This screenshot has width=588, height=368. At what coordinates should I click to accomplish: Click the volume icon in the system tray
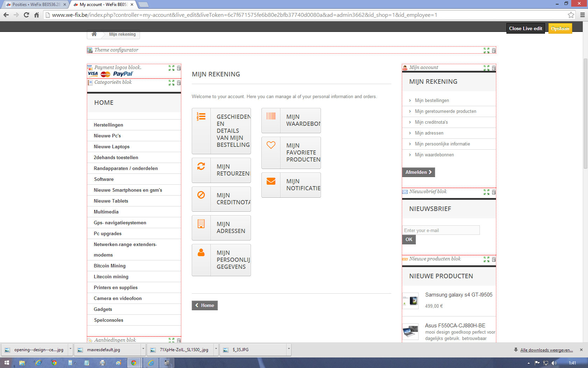(554, 363)
